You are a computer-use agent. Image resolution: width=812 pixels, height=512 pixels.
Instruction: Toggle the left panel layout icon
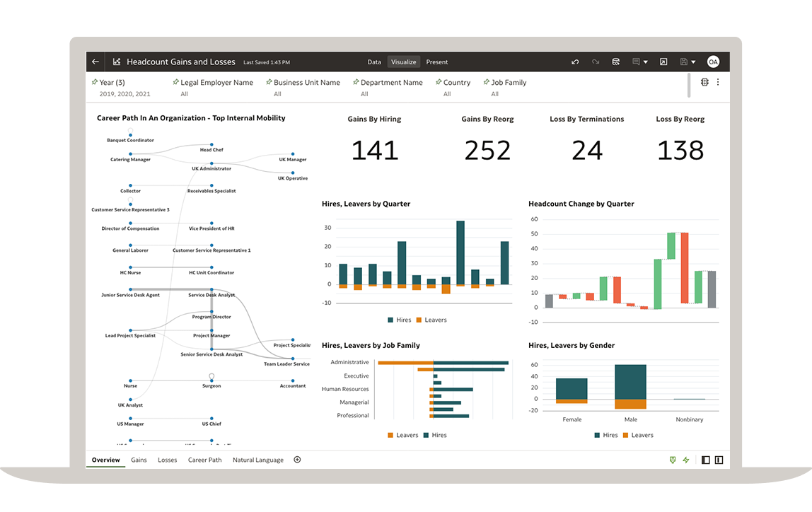click(705, 460)
